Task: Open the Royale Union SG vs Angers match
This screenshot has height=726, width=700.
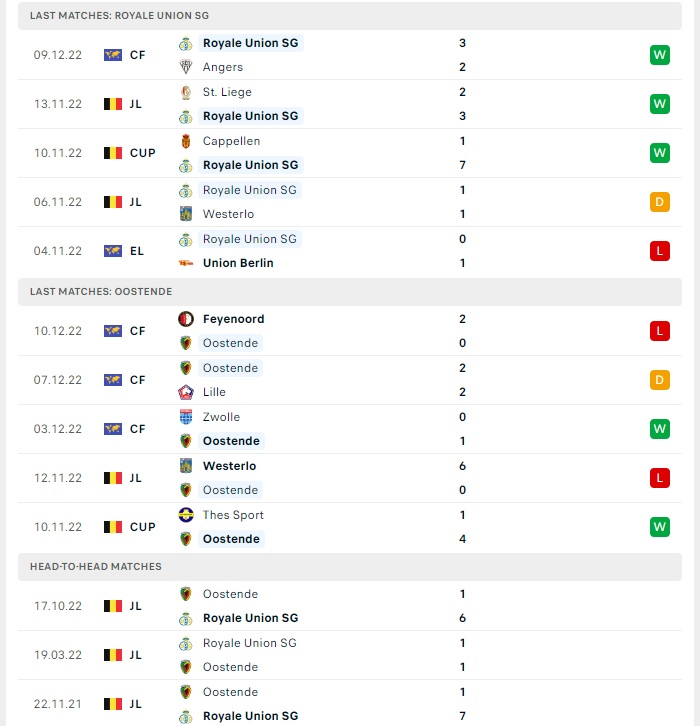Action: [x=350, y=55]
